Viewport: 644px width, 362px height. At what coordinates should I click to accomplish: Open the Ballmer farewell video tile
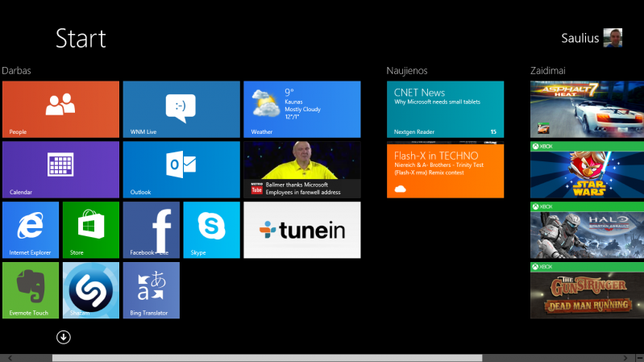tap(302, 169)
